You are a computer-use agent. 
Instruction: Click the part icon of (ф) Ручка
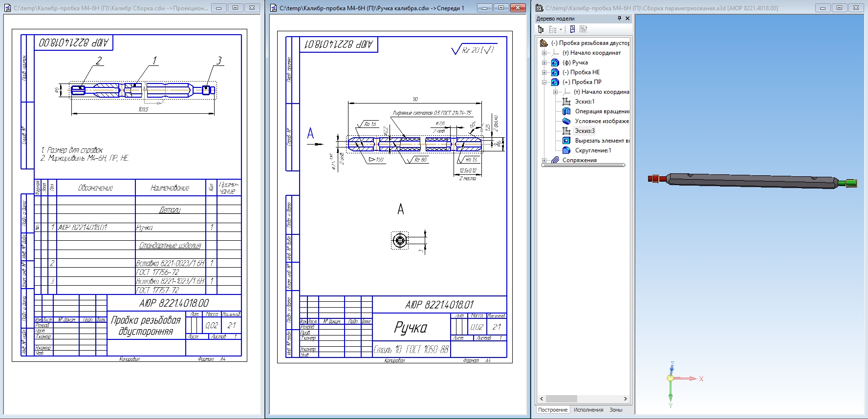click(x=555, y=63)
